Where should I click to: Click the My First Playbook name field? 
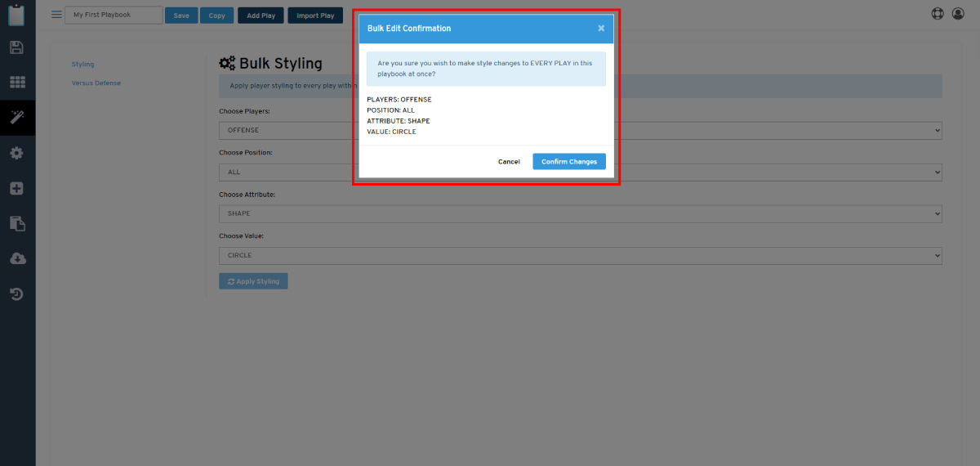[114, 15]
